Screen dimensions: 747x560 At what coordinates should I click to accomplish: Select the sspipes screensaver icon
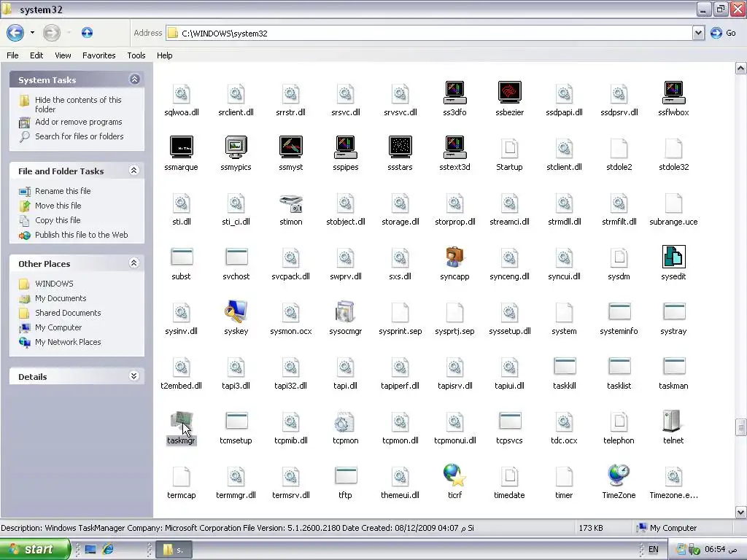point(345,147)
